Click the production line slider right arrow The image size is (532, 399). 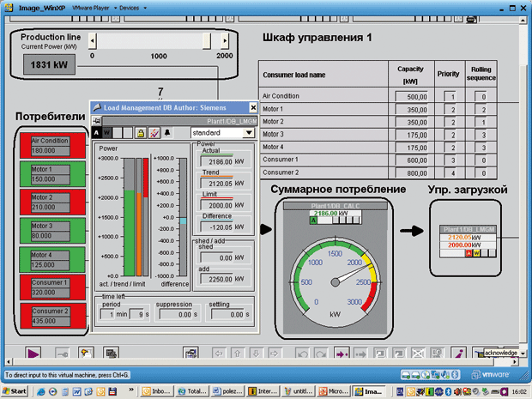click(x=225, y=41)
